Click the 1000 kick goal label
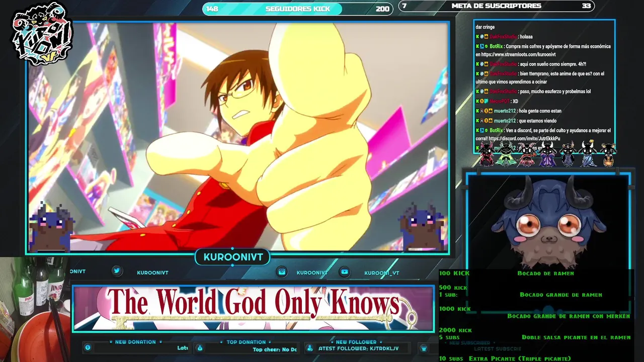This screenshot has height=362, width=644. click(x=455, y=309)
